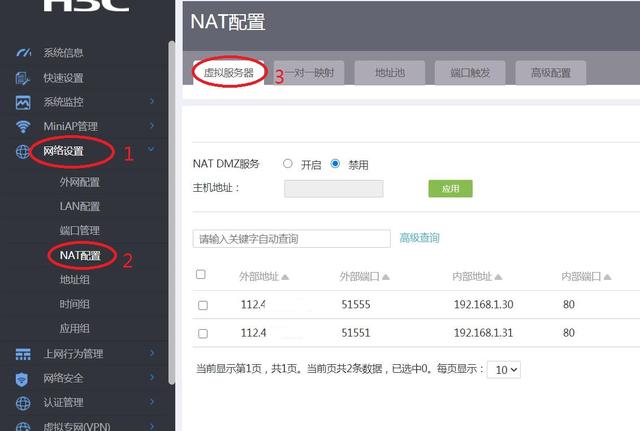Click the 系统信息 gauge icon
The width and height of the screenshot is (640, 431).
(x=23, y=53)
